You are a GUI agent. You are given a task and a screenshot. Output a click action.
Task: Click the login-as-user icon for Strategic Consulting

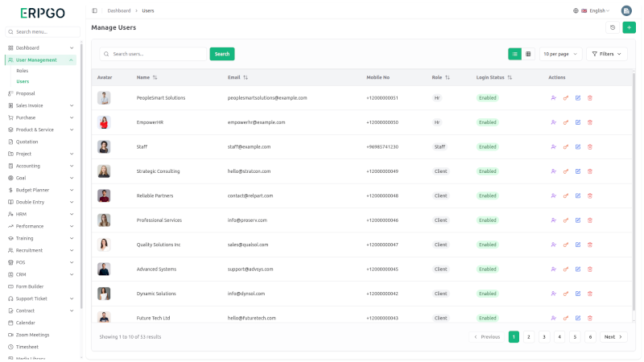[x=554, y=171]
